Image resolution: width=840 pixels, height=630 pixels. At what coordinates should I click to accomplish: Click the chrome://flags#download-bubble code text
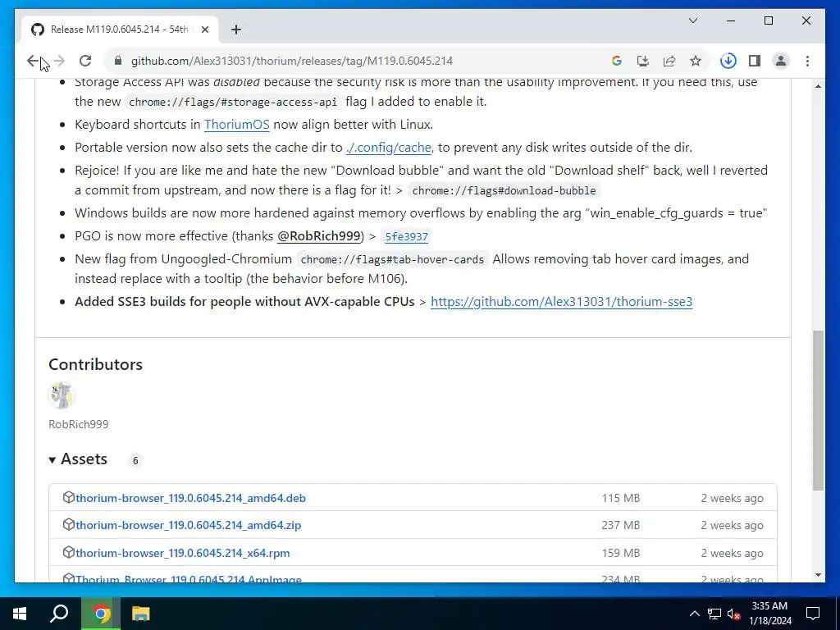click(504, 190)
